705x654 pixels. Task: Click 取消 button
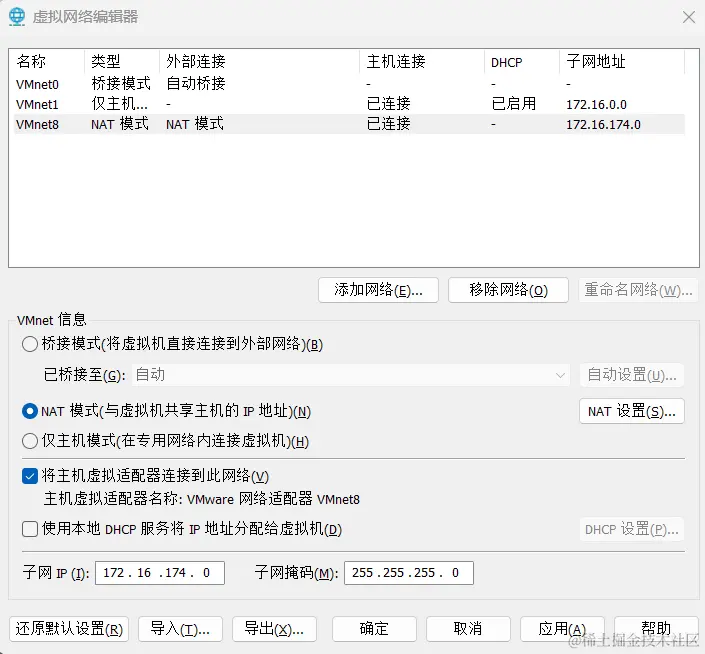(x=468, y=629)
